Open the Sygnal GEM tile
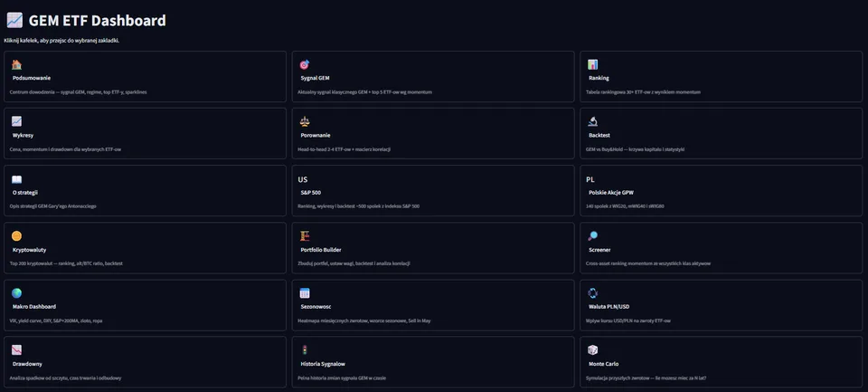This screenshot has height=392, width=868. pyautogui.click(x=433, y=77)
